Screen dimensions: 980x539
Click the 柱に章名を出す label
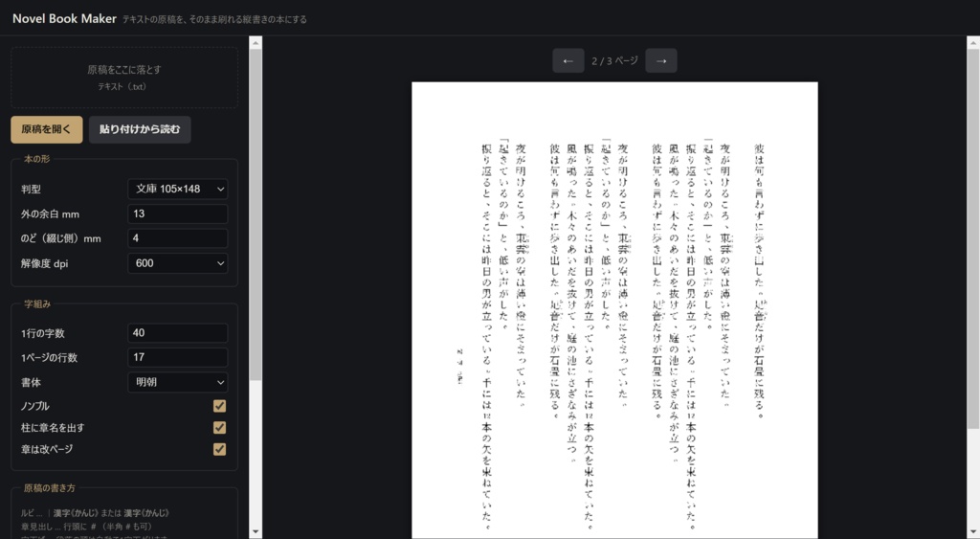click(53, 428)
